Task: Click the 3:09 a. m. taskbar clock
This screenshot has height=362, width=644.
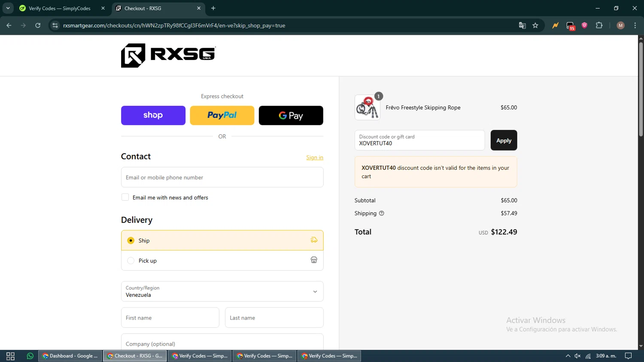Action: 606,356
